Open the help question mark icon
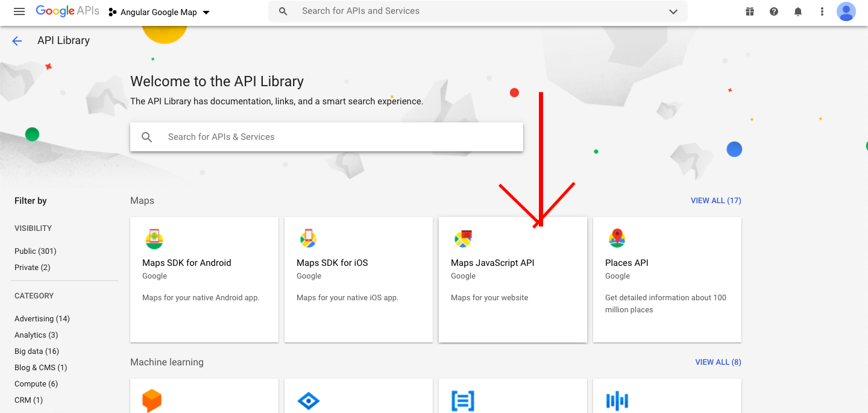 tap(774, 11)
